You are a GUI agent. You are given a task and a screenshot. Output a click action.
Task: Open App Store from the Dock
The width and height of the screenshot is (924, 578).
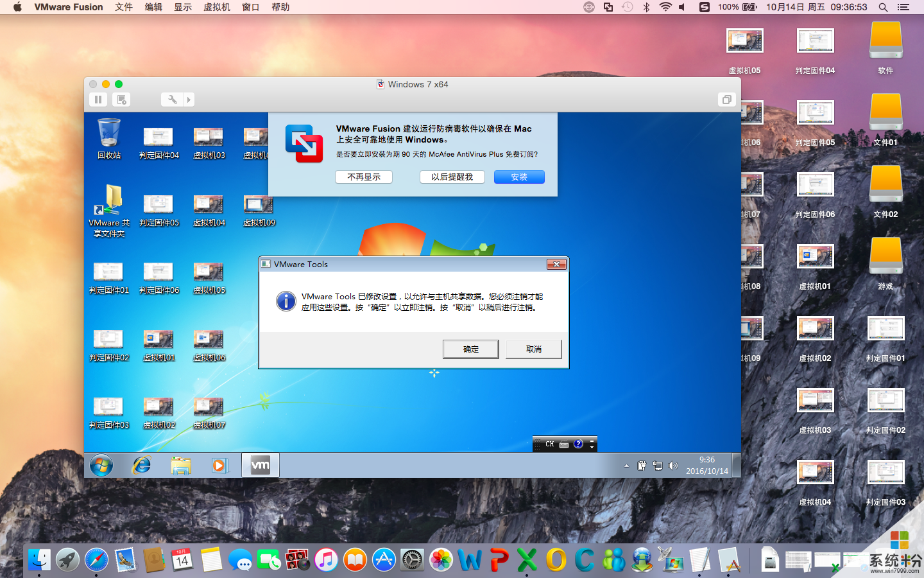(x=384, y=559)
